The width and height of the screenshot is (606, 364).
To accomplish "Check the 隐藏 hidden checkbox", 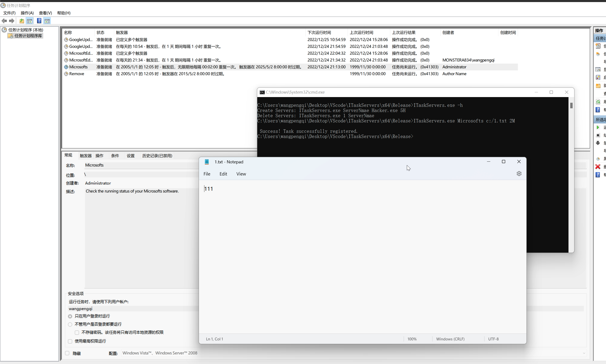I will 67,353.
